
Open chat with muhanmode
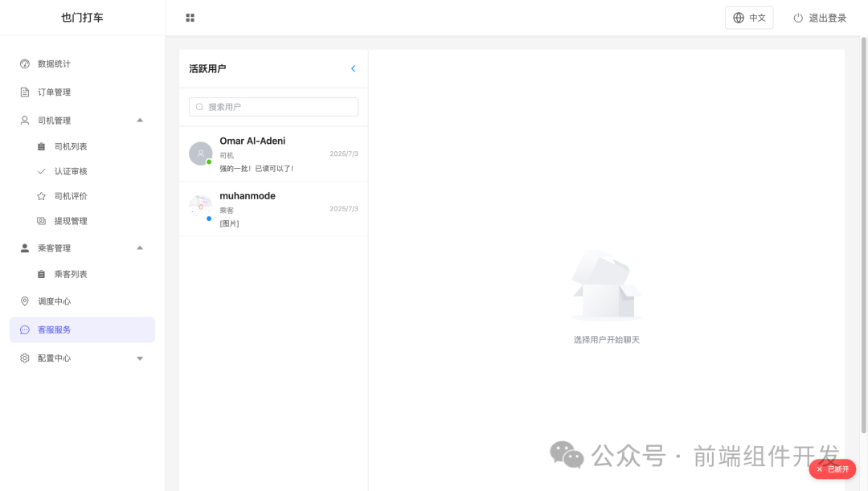coord(273,209)
